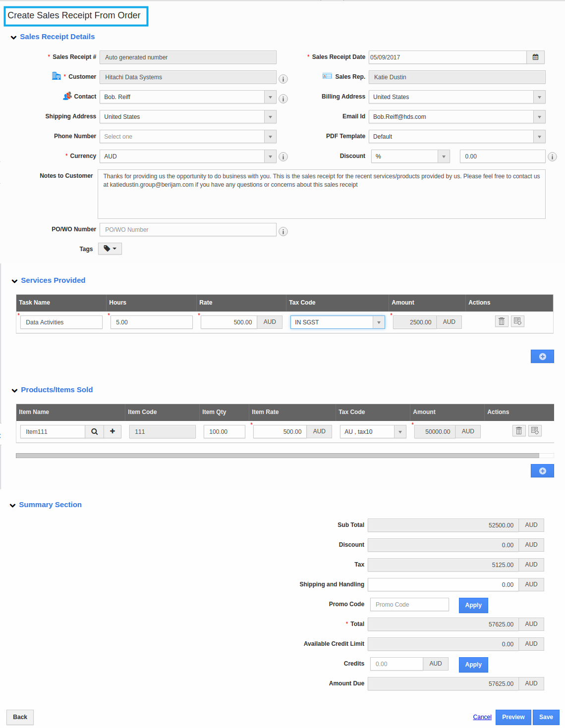Screen dimensions: 565x728
Task: Collapse the Sales Receipt Details section
Action: [13, 37]
